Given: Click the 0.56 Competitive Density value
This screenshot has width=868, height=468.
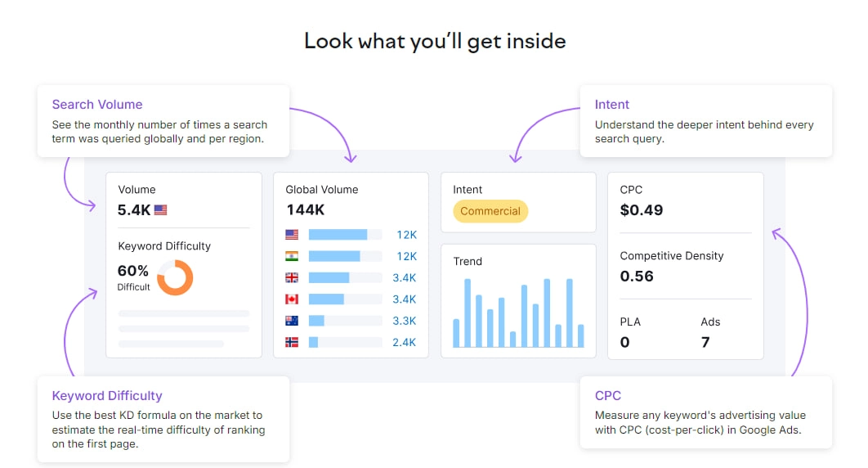Looking at the screenshot, I should (637, 276).
